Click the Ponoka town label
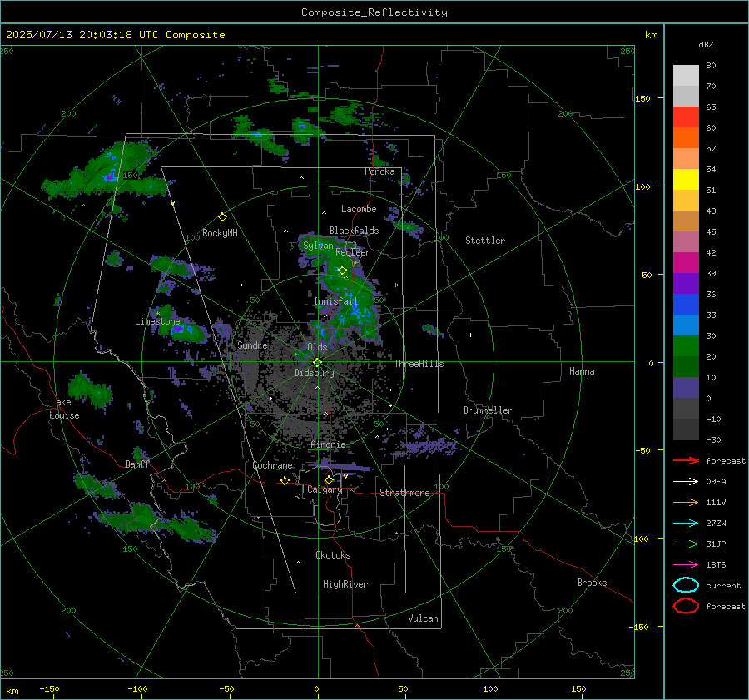 [379, 171]
